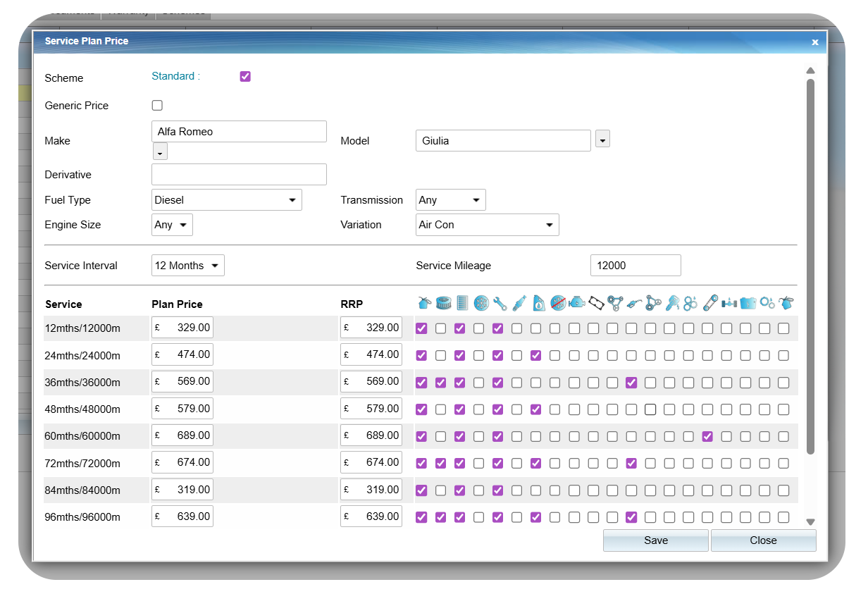Open the Model dropdown arrow beside Giulia
Screen dimensions: 868x594
click(602, 140)
